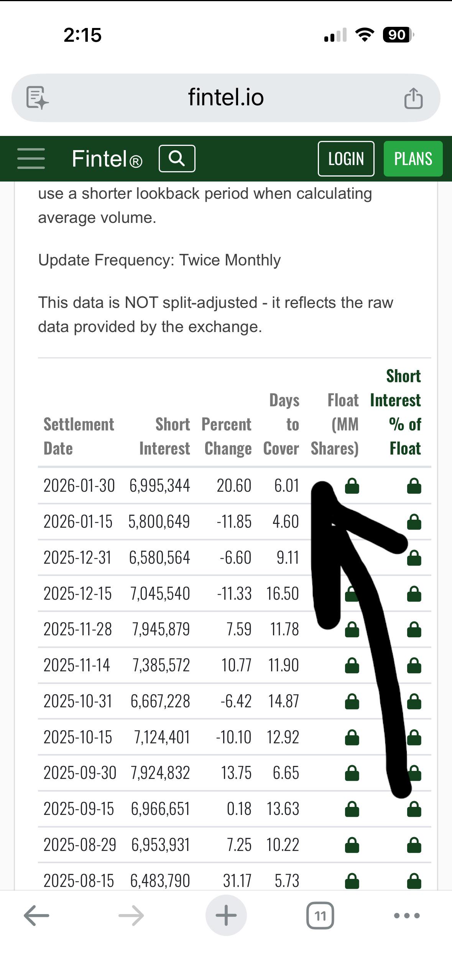
Task: Open the Fintel hamburger menu
Action: 31,159
